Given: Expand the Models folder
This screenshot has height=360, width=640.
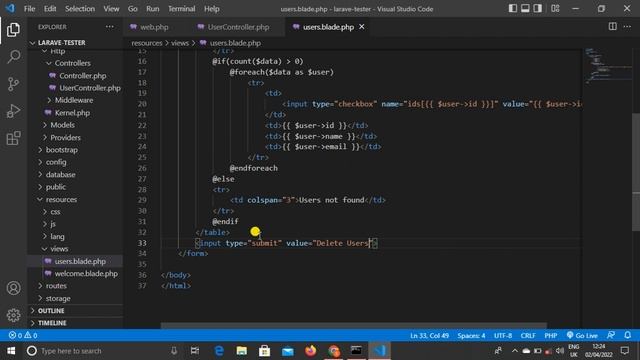Looking at the screenshot, I should (62, 125).
